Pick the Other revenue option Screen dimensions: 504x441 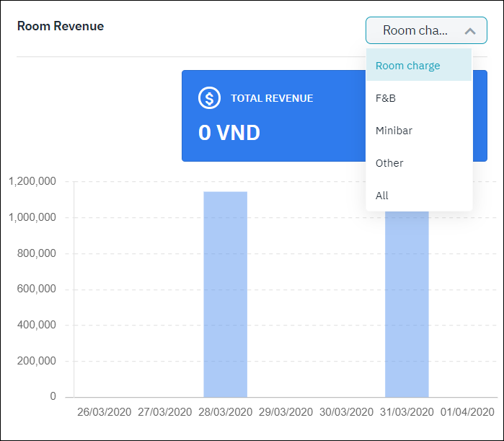pos(389,163)
